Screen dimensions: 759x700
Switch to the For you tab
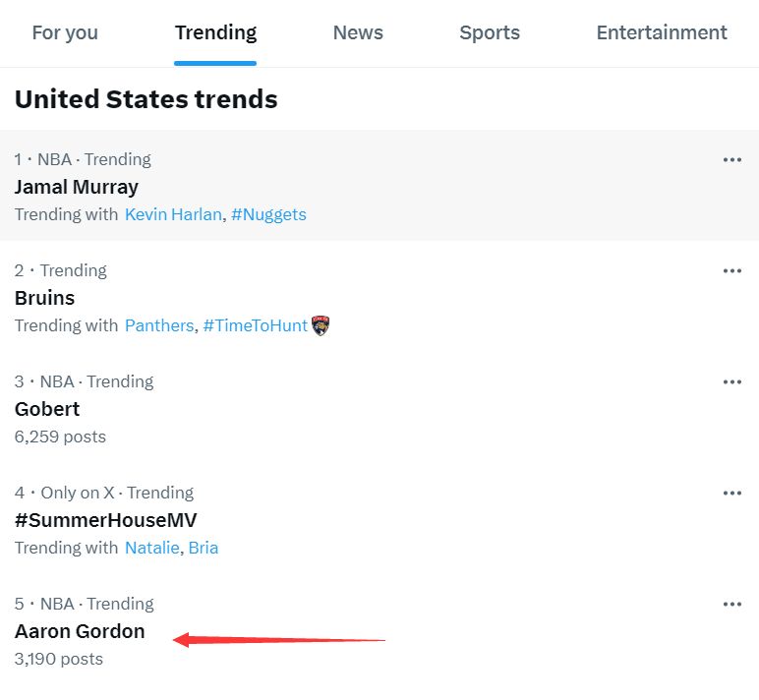pyautogui.click(x=65, y=32)
